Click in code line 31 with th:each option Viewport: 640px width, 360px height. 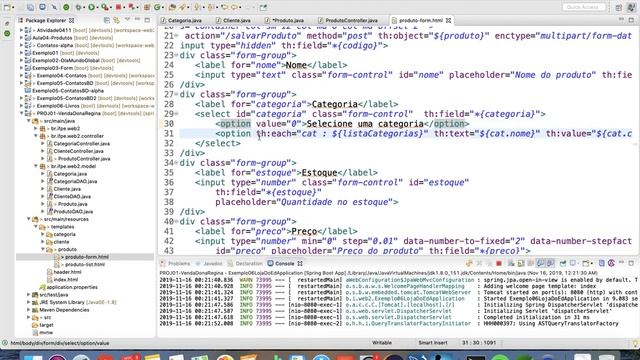(x=406, y=133)
